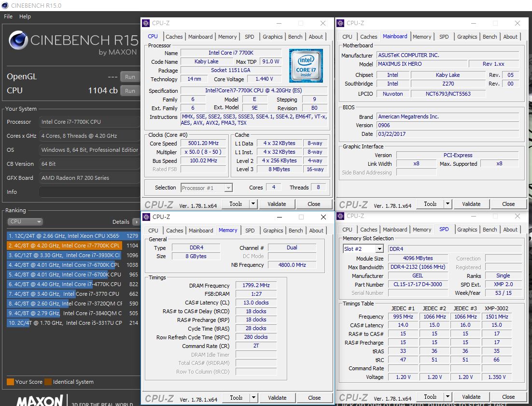The height and width of the screenshot is (406, 532).
Task: Click CPU-Z app icon in Memory window title
Action: click(146, 217)
